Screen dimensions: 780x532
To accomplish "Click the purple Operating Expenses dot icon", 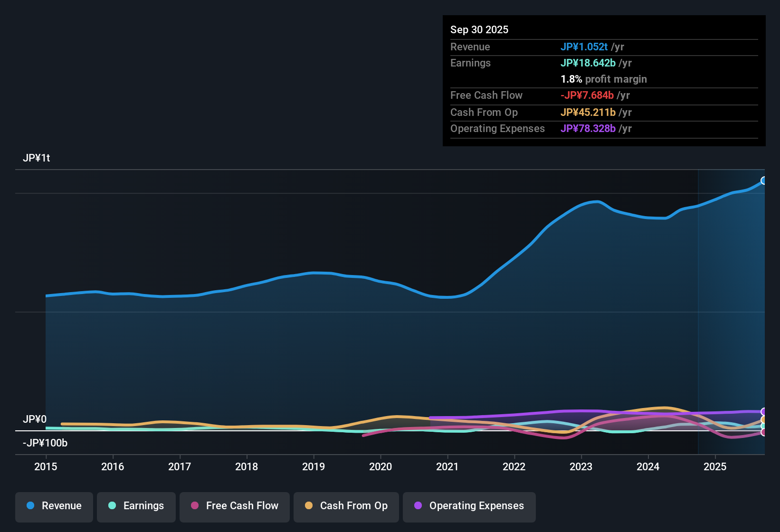I will 418,506.
